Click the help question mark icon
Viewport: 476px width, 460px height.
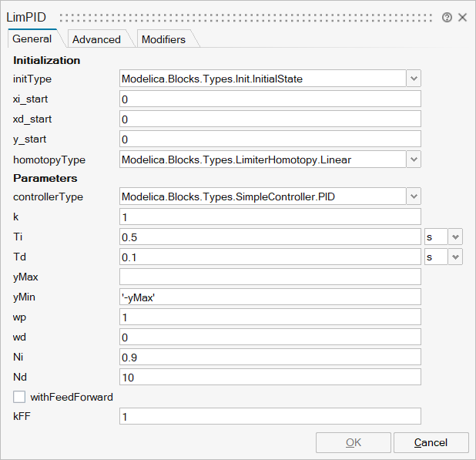[447, 18]
